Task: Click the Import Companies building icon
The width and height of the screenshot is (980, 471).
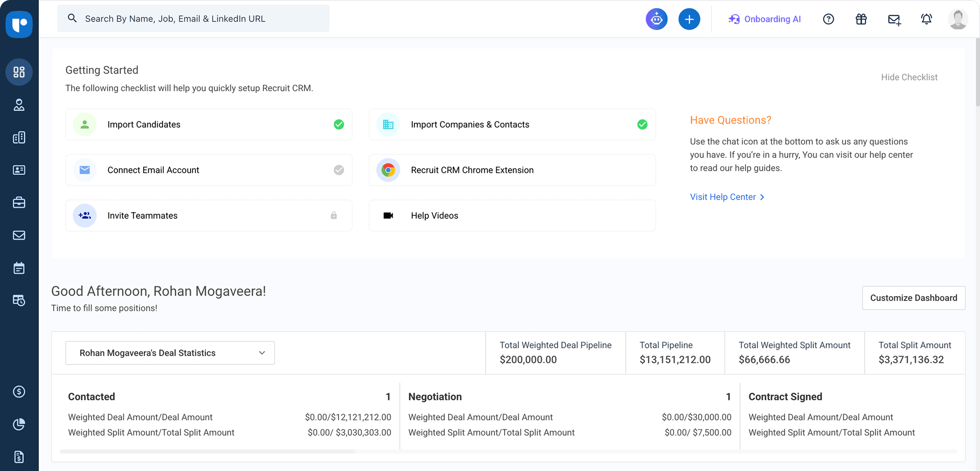Action: pyautogui.click(x=388, y=125)
